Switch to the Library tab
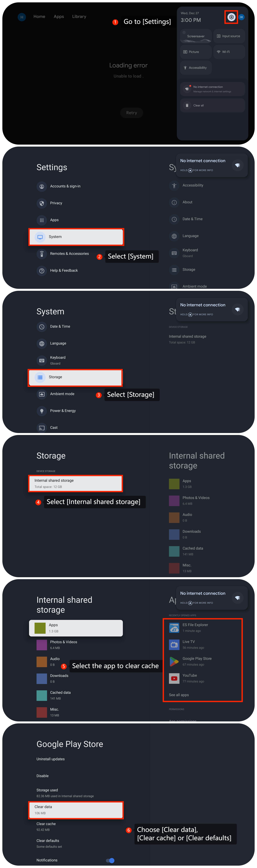The width and height of the screenshot is (257, 868). (79, 16)
